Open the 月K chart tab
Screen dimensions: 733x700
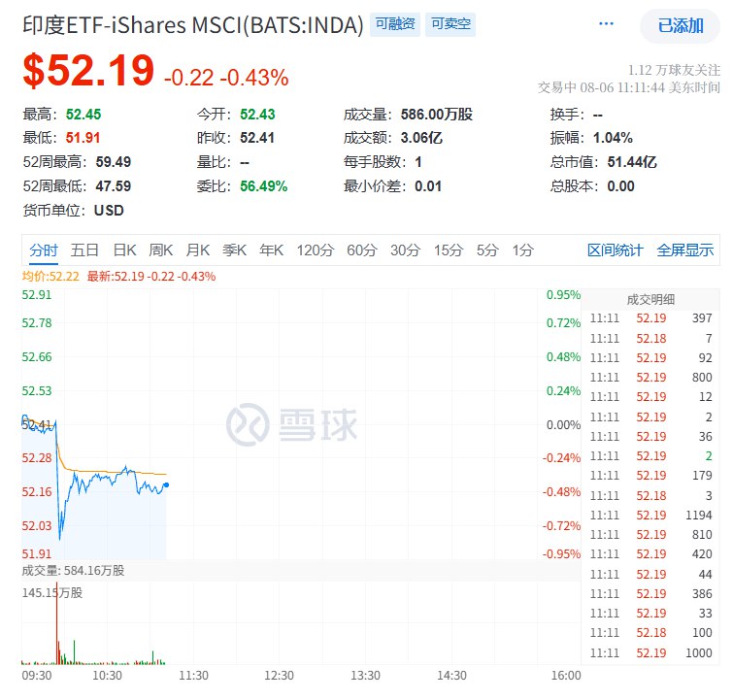point(198,250)
